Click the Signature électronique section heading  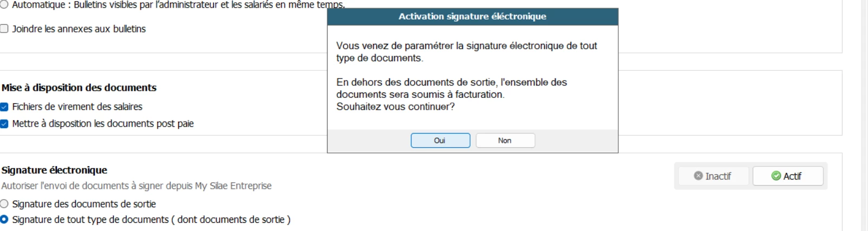(x=54, y=170)
